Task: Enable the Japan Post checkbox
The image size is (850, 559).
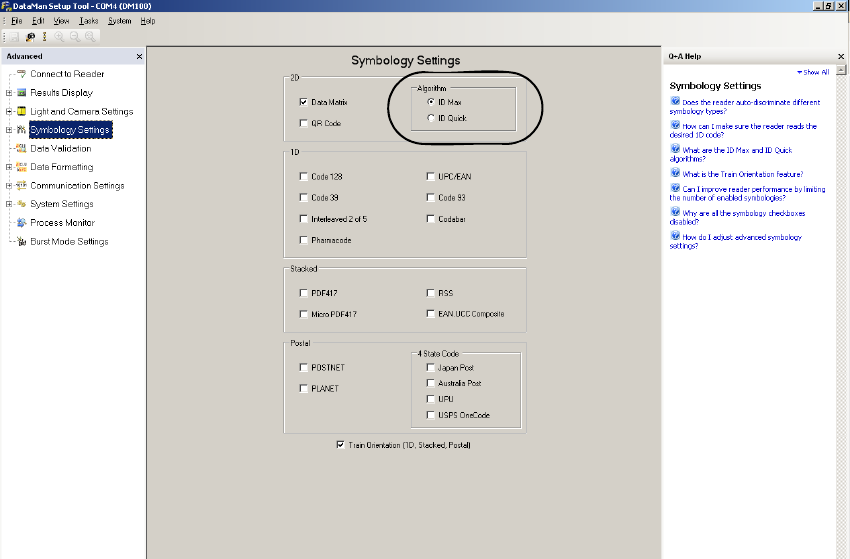Action: (430, 367)
